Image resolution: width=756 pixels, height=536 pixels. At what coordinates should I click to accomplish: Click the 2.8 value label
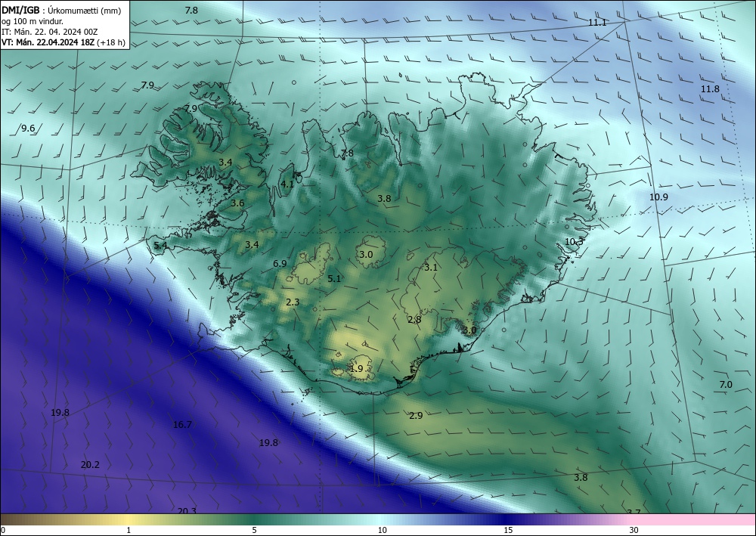tap(414, 320)
